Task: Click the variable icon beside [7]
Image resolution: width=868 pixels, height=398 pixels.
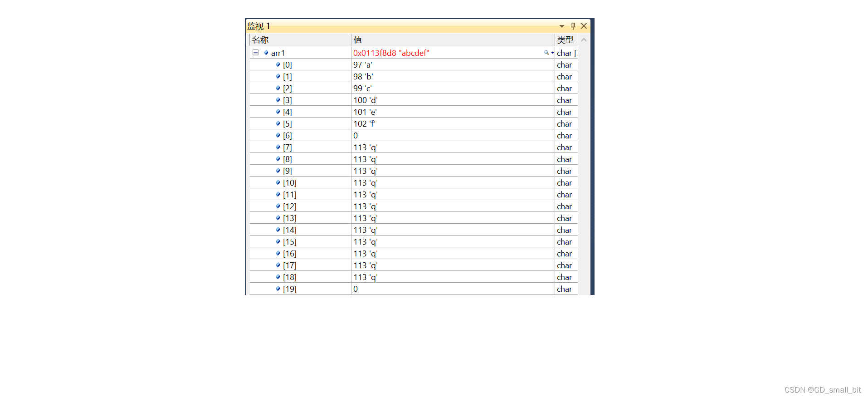Action: [x=278, y=147]
